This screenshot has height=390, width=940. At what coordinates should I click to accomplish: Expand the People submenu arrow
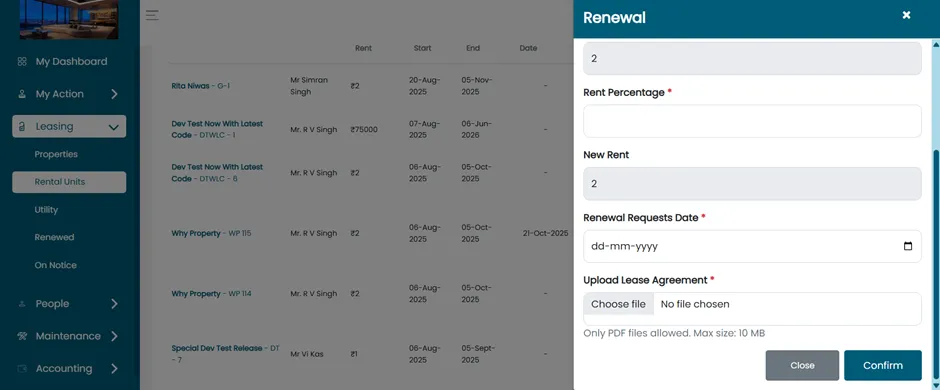pos(114,304)
